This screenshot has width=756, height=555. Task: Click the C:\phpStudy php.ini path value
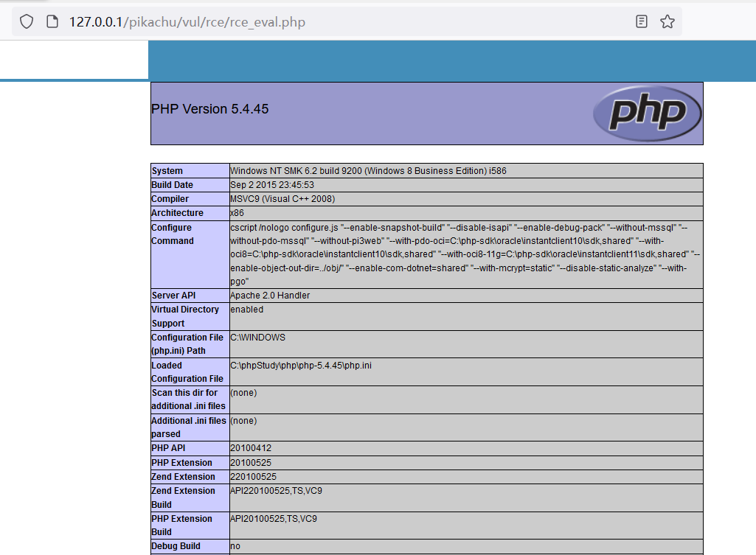[x=301, y=365]
